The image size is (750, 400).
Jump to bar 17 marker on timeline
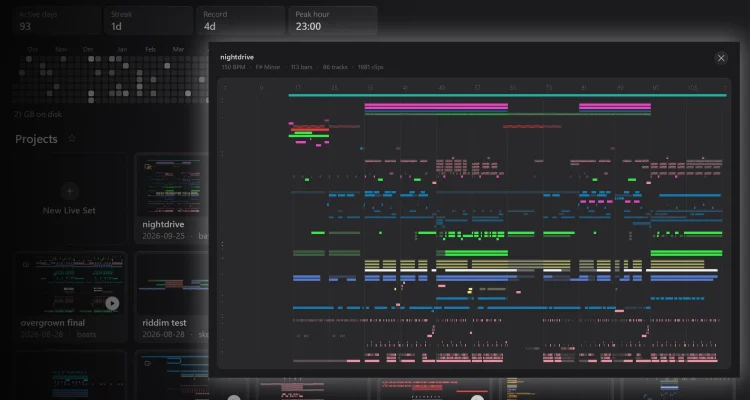298,88
